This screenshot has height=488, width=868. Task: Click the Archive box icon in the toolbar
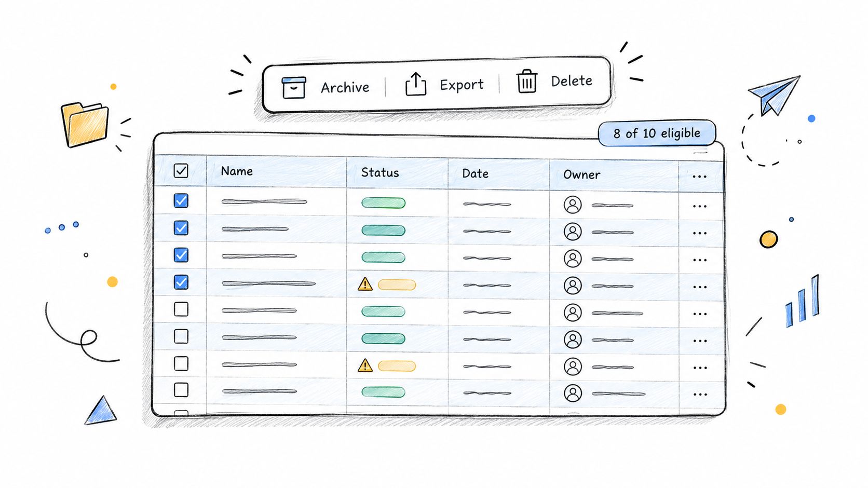coord(294,87)
